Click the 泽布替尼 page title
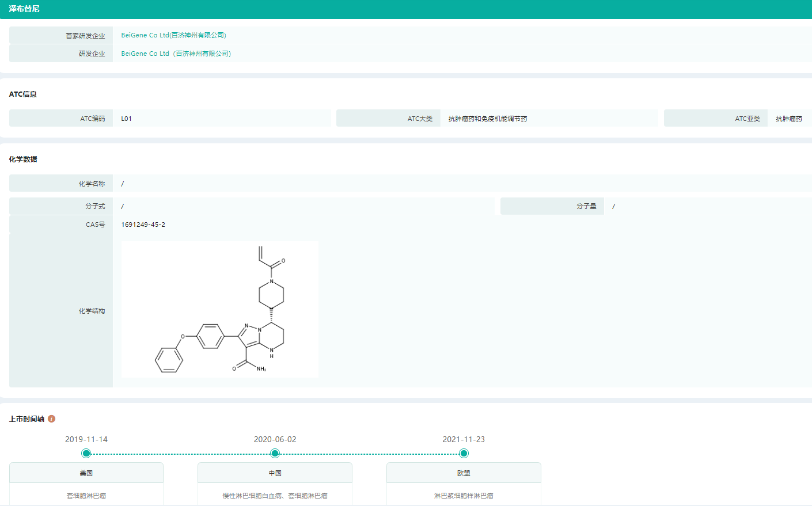 (x=24, y=9)
